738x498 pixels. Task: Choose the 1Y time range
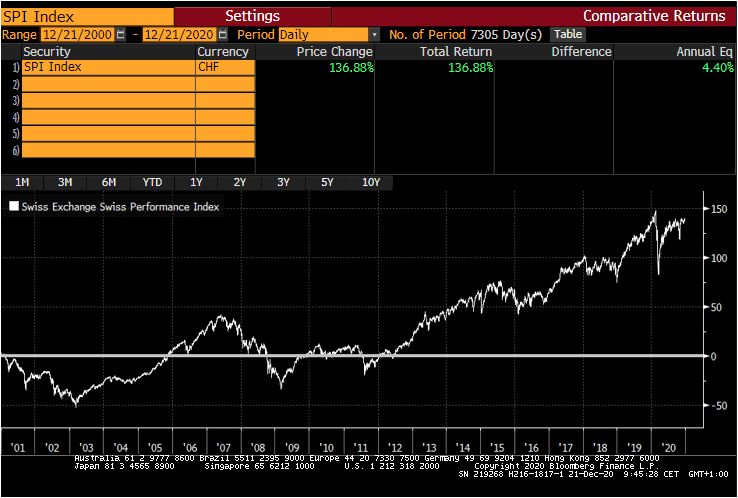point(196,183)
